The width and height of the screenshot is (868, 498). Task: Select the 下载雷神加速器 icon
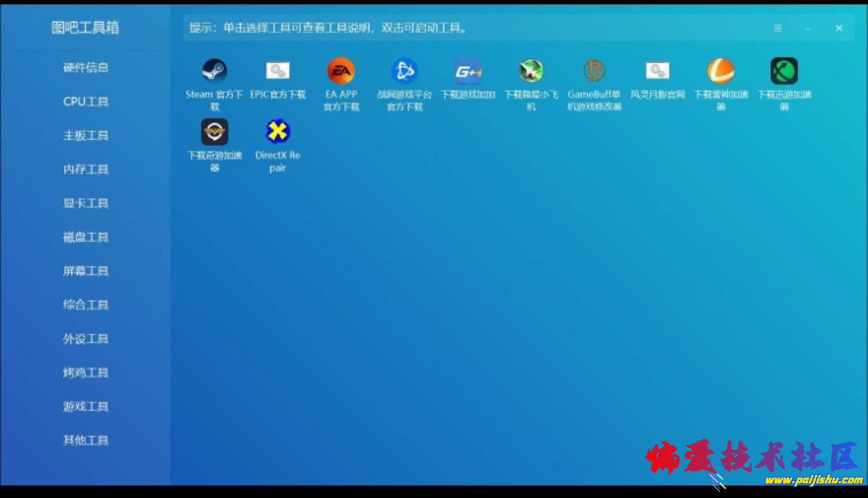[x=721, y=71]
